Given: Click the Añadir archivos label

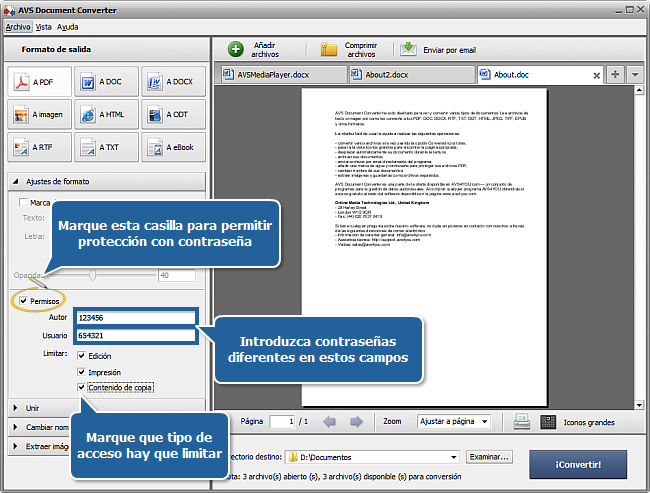Looking at the screenshot, I should click(265, 50).
